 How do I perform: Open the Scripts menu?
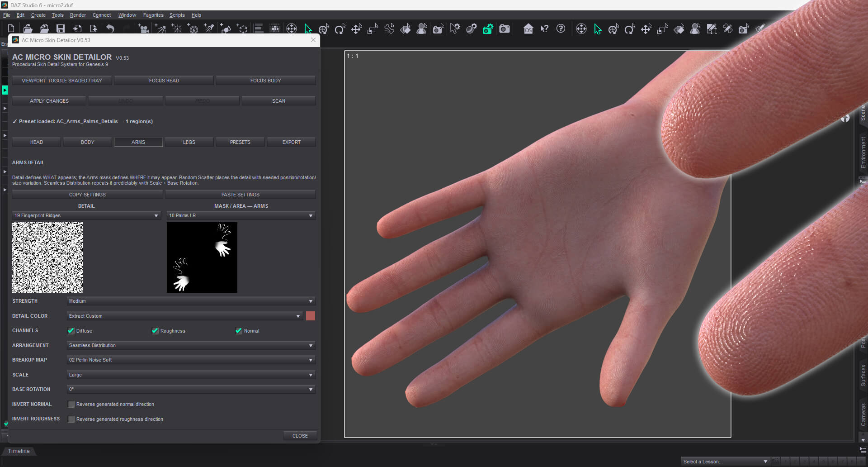(x=177, y=15)
